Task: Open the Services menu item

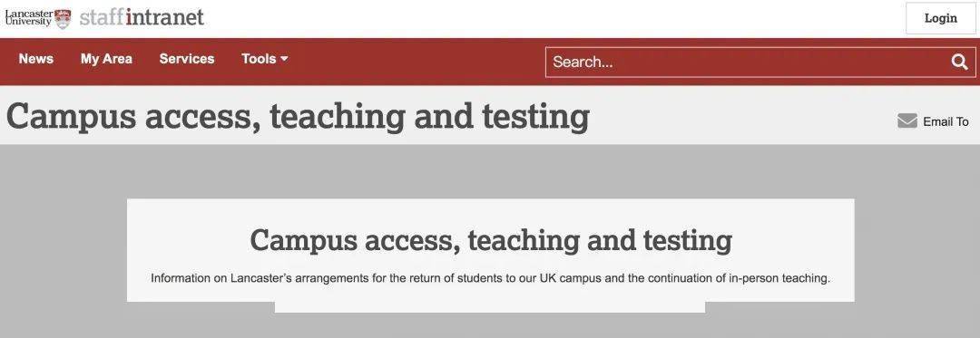Action: [x=187, y=59]
